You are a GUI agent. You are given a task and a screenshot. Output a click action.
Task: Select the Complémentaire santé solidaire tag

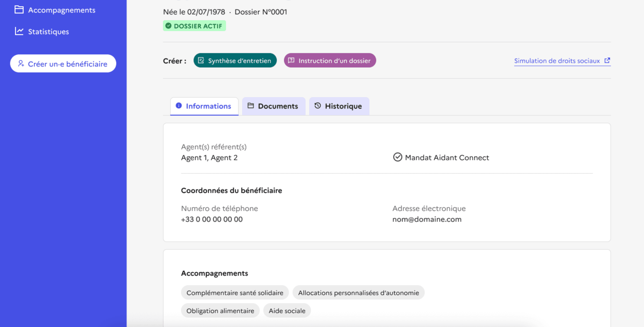[x=235, y=293]
